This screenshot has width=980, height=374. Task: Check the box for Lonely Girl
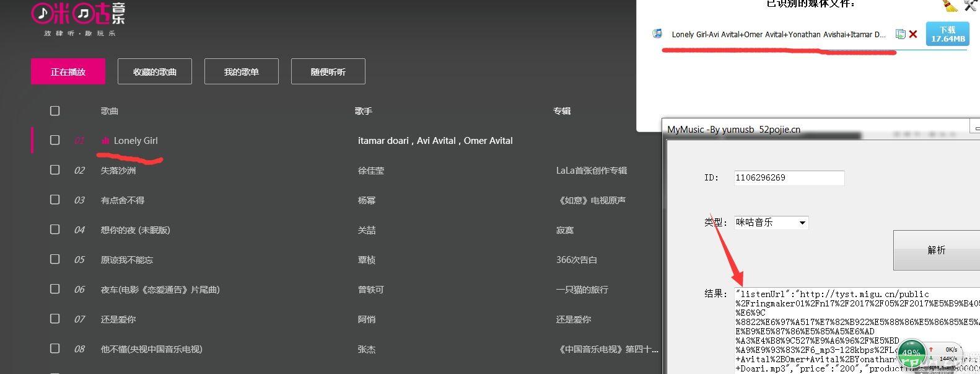click(55, 140)
